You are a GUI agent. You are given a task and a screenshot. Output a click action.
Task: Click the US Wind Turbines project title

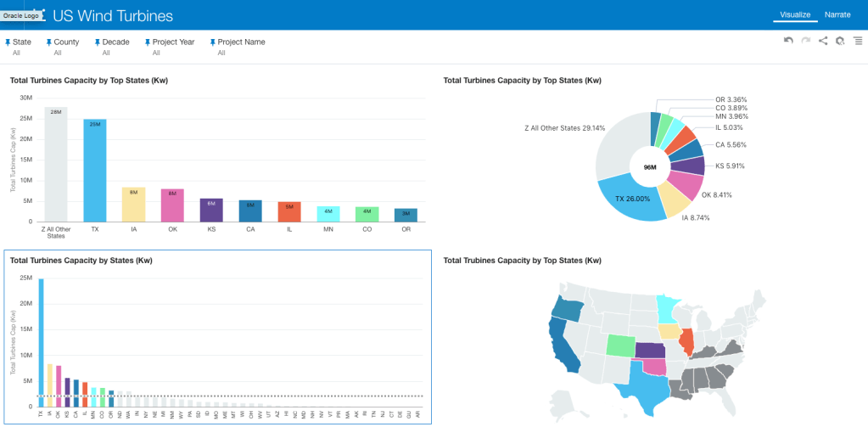click(x=113, y=15)
